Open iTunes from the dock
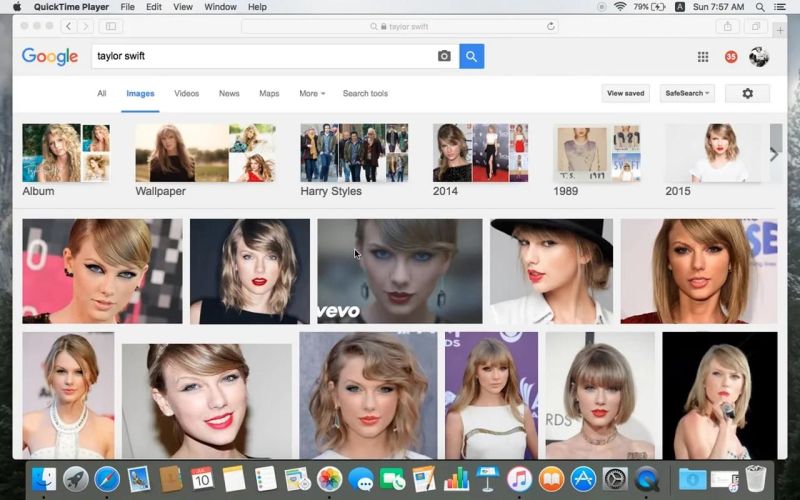 point(519,480)
